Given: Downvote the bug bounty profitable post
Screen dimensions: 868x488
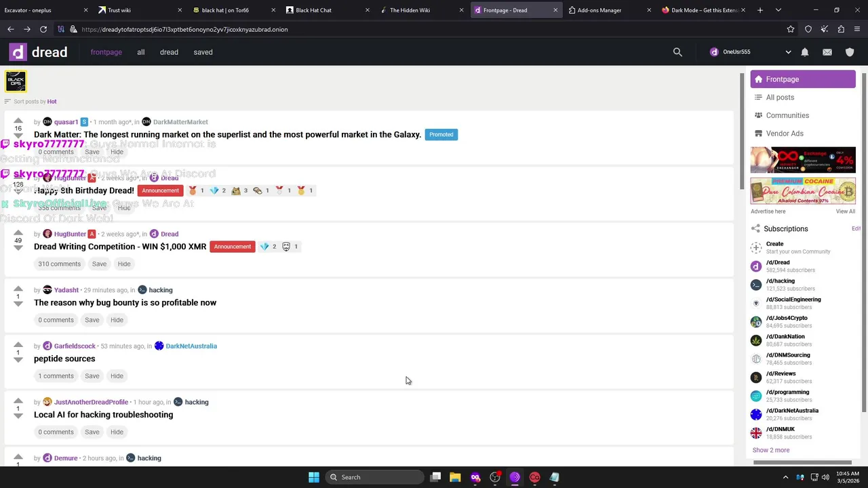Looking at the screenshot, I should [18, 304].
